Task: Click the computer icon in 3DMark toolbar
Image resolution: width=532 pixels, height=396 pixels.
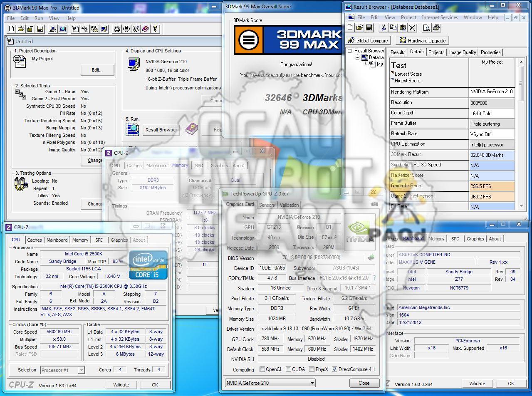Action: pyautogui.click(x=53, y=29)
